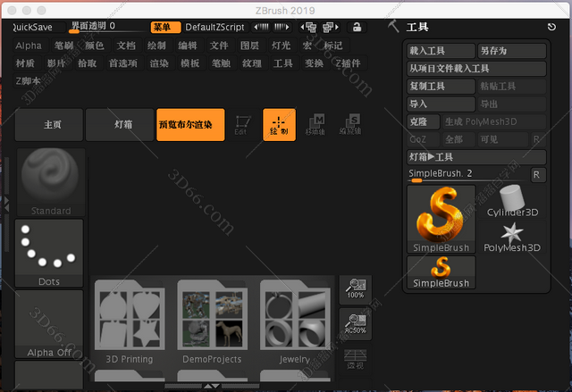
Task: Open the 笔刷 brush menu
Action: click(63, 46)
